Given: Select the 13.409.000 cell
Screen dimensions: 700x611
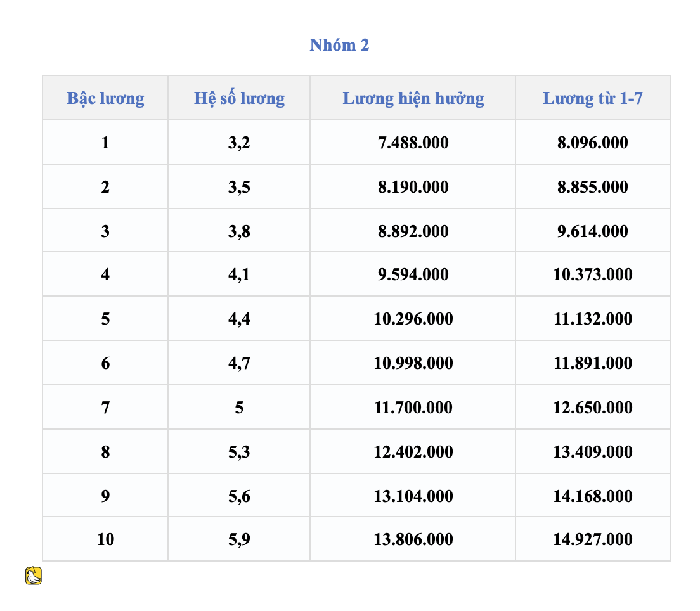Looking at the screenshot, I should (x=593, y=452).
